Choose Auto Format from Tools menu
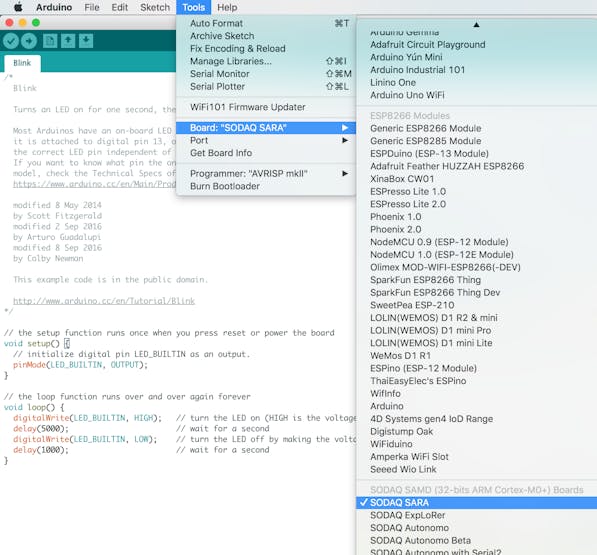Screen dimensions: 597x555 point(266,23)
